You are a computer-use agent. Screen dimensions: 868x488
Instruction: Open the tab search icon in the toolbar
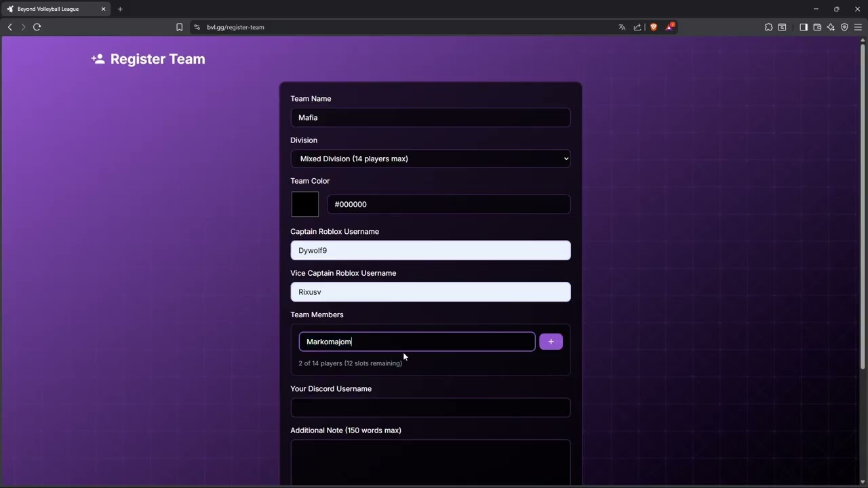tap(782, 27)
